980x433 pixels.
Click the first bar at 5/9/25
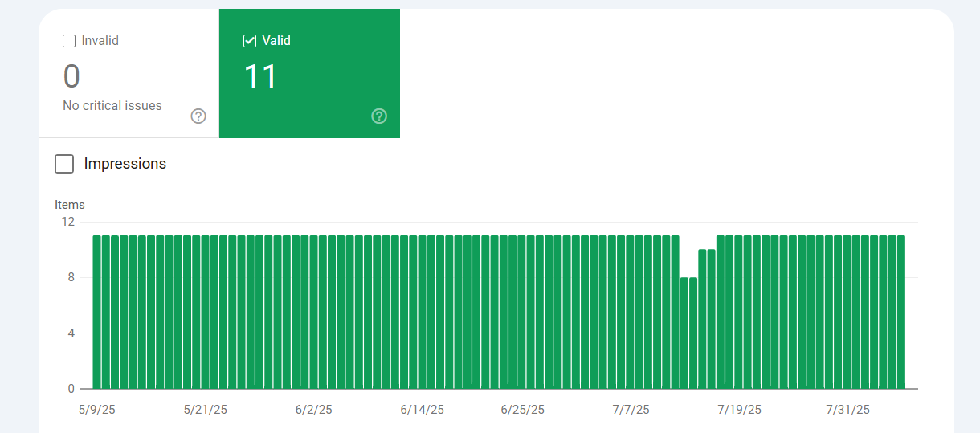tap(96, 312)
